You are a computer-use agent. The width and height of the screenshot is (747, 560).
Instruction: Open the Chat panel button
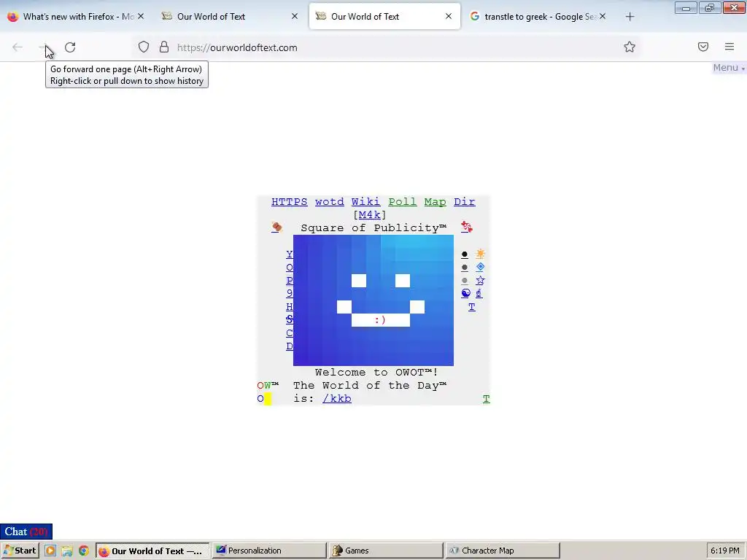[x=26, y=532]
